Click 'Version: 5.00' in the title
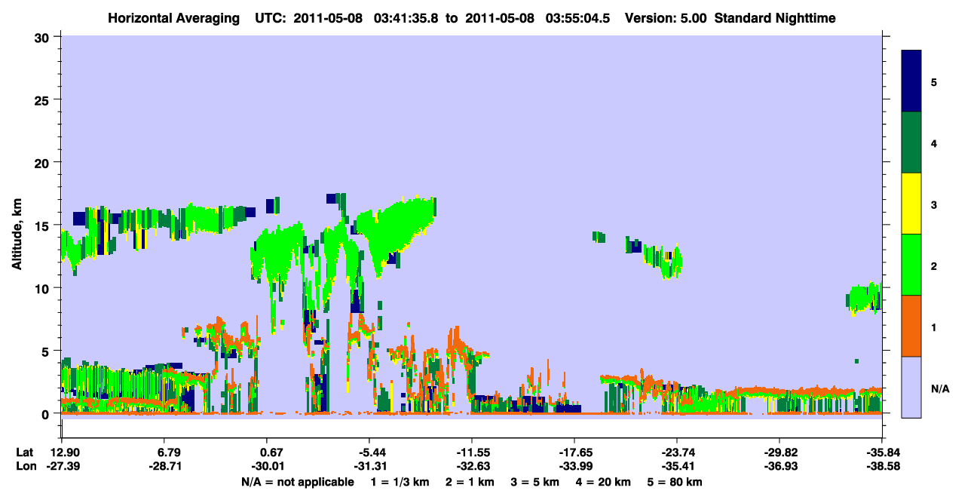The height and width of the screenshot is (503, 980). coord(666,18)
